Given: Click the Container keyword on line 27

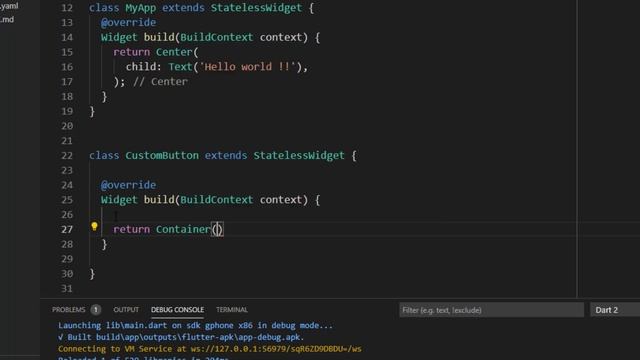Looking at the screenshot, I should pos(183,229).
